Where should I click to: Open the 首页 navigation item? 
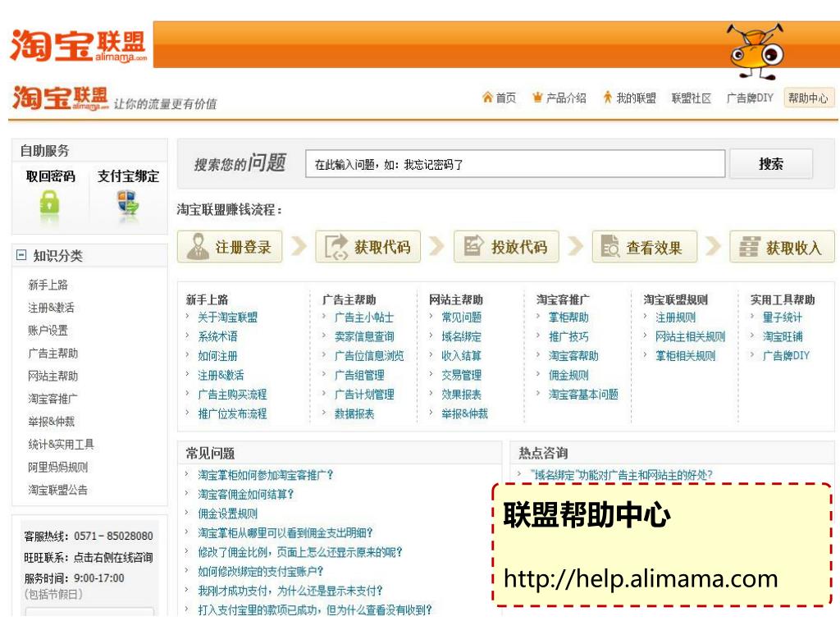click(505, 98)
